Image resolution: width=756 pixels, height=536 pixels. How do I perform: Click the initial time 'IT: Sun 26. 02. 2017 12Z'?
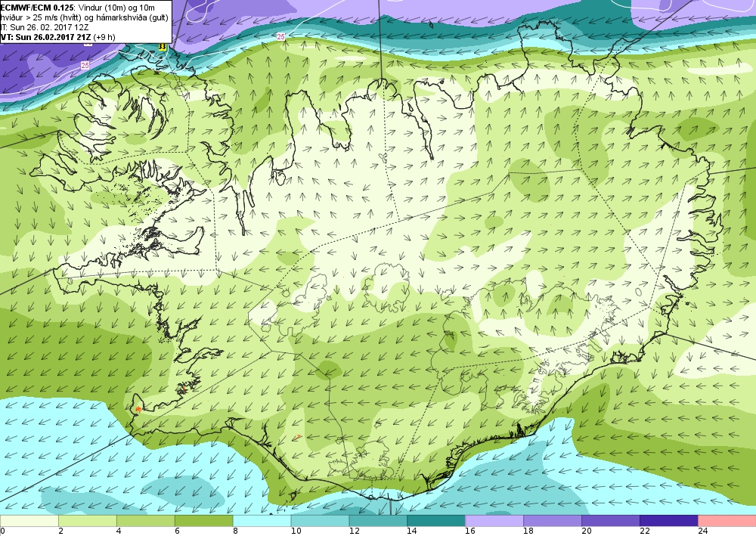point(45,27)
